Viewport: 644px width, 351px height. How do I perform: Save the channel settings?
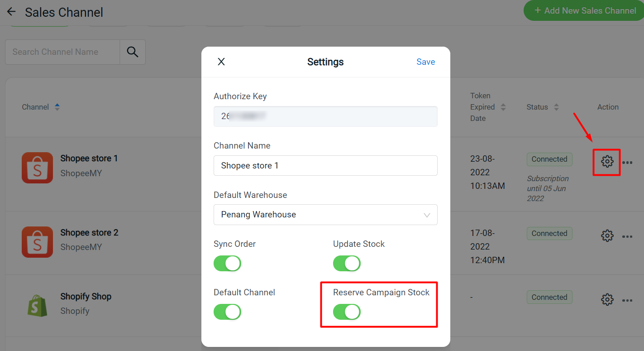(x=425, y=62)
